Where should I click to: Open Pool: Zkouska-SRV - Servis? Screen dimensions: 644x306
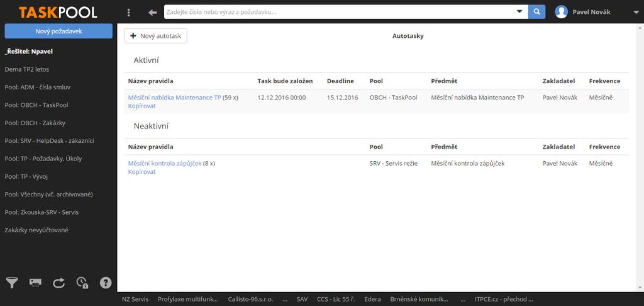[x=42, y=212]
